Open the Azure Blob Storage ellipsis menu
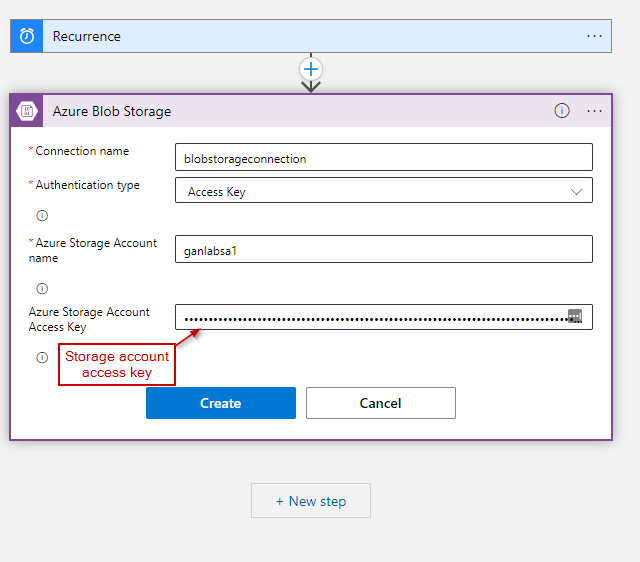This screenshot has height=562, width=640. (595, 111)
